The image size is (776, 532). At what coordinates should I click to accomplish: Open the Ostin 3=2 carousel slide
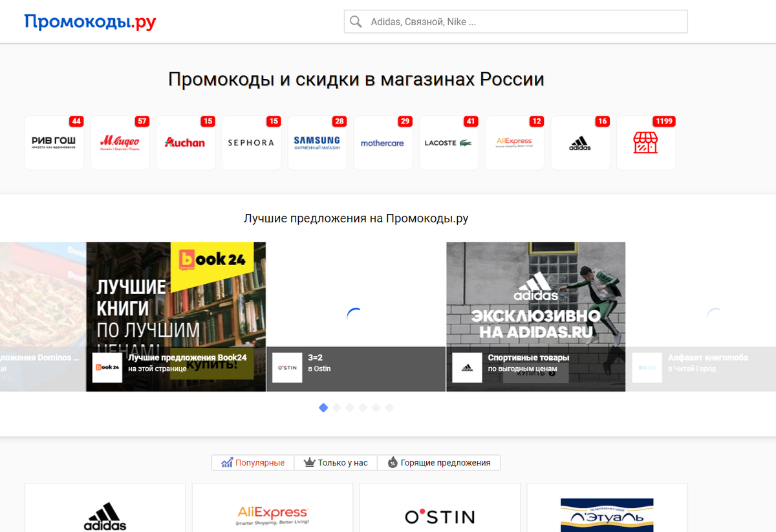tap(356, 317)
